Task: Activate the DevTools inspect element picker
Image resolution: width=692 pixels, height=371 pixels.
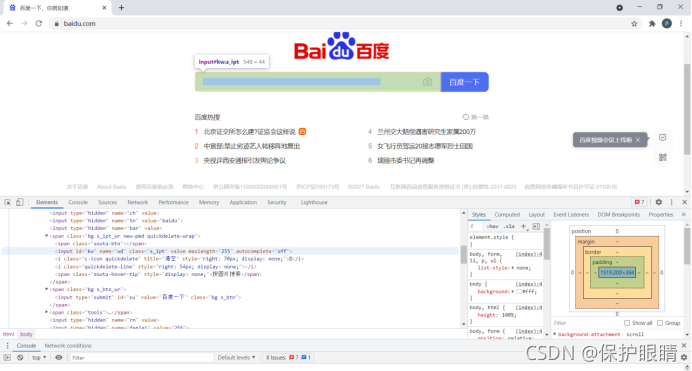Action: click(8, 202)
